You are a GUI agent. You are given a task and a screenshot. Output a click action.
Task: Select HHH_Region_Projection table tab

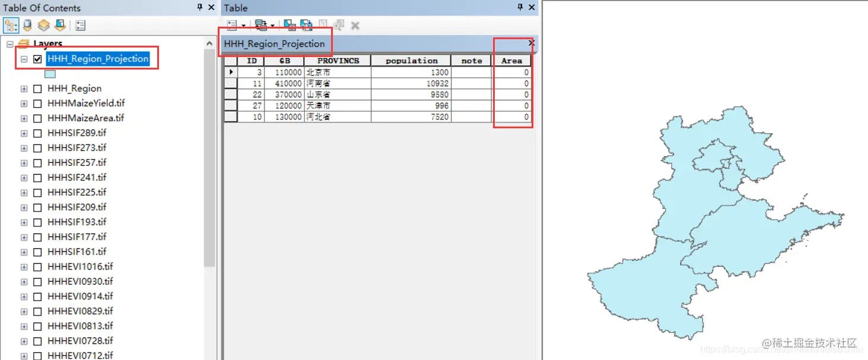click(x=274, y=44)
